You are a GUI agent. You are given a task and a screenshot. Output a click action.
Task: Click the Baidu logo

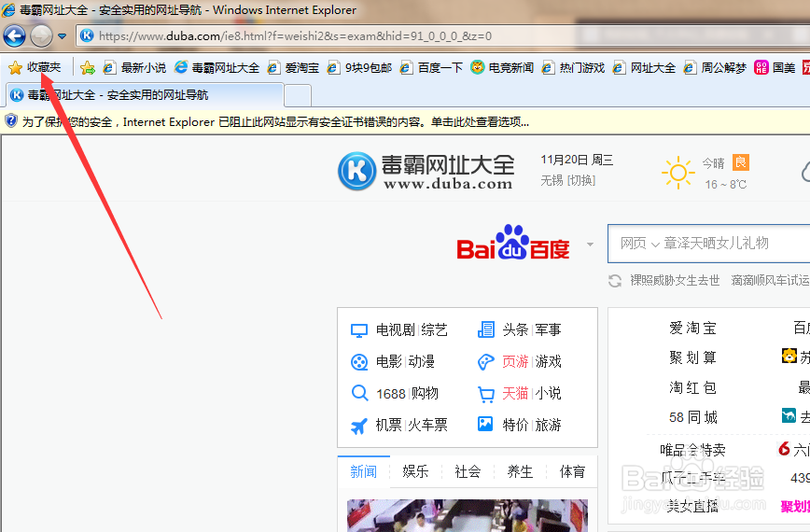coord(513,243)
